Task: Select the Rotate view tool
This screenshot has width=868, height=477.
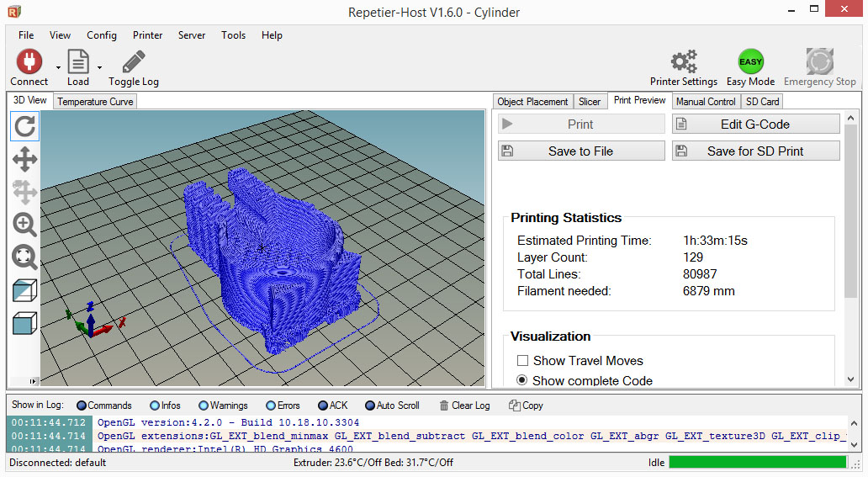Action: (25, 126)
